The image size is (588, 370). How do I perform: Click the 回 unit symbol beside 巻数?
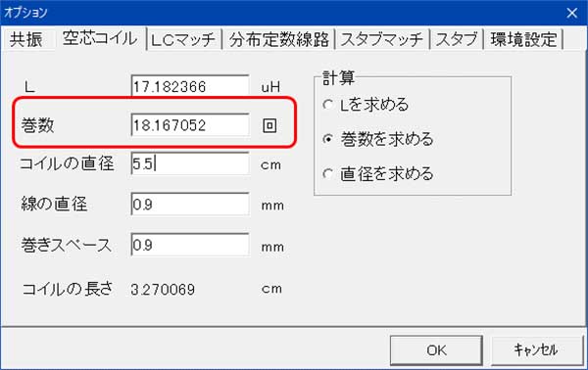point(269,125)
